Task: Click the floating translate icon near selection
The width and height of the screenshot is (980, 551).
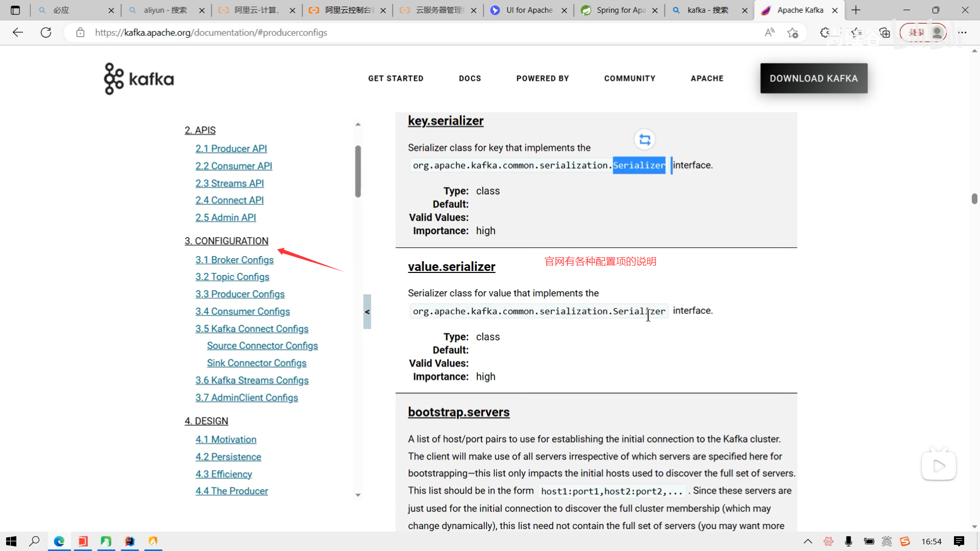Action: click(645, 139)
